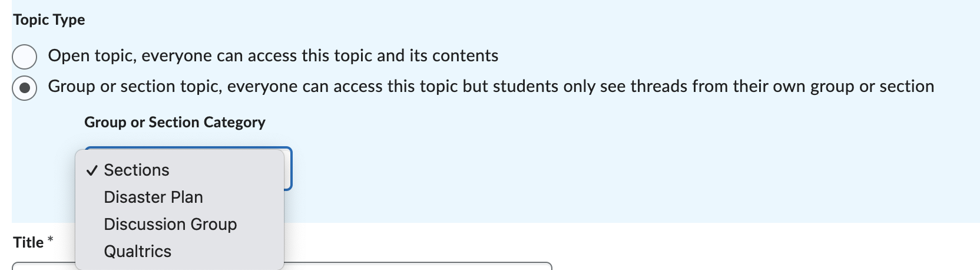Click the exposed right edge of the category select box
Screen dimensions: 980x270
(x=288, y=169)
